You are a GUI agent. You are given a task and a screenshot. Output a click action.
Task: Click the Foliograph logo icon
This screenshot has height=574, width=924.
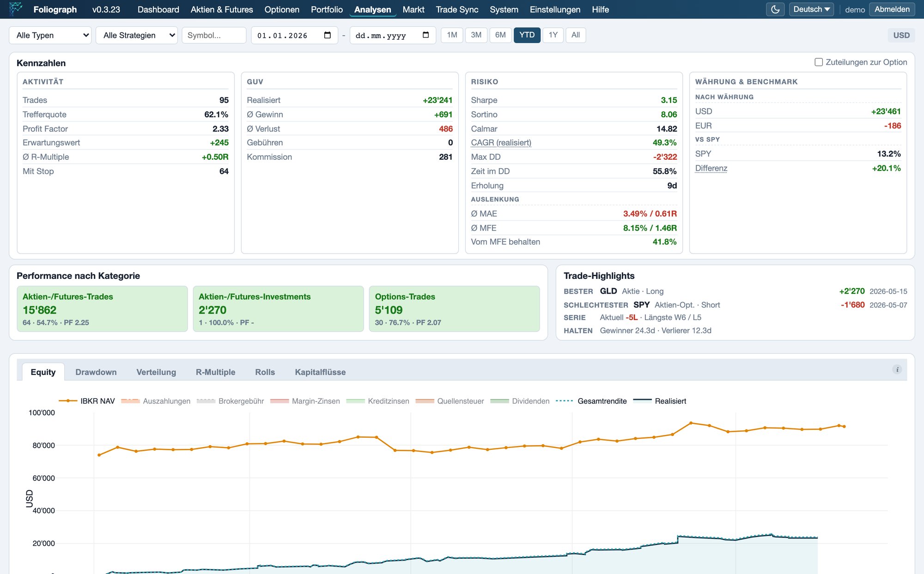(16, 9)
